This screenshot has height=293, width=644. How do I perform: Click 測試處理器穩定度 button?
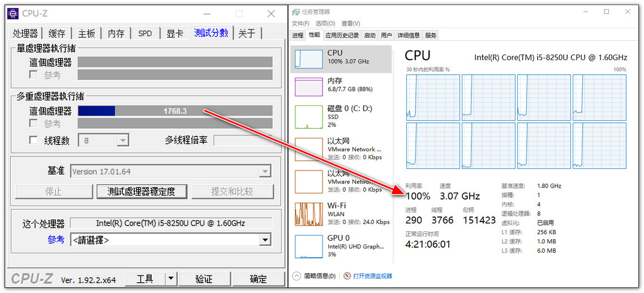tap(141, 192)
